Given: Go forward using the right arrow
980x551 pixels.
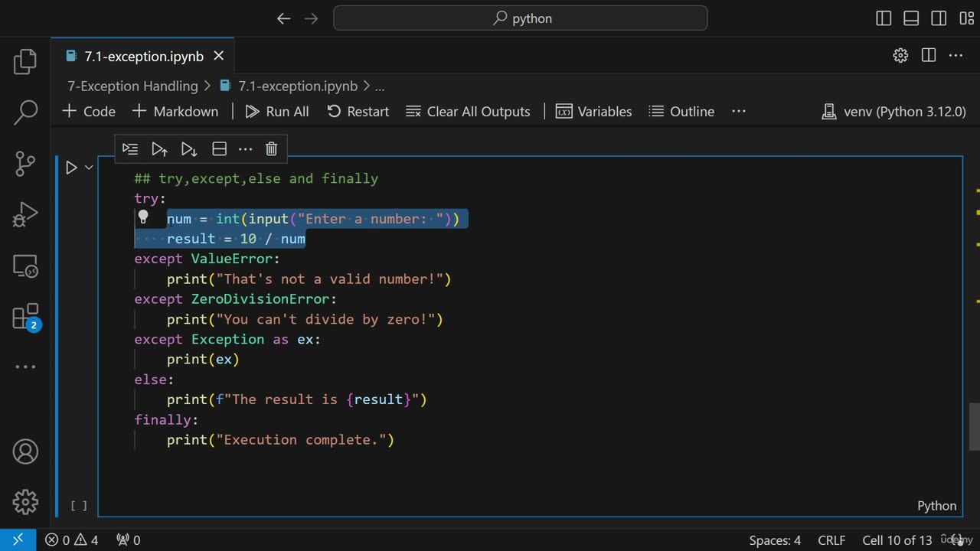Looking at the screenshot, I should 311,18.
